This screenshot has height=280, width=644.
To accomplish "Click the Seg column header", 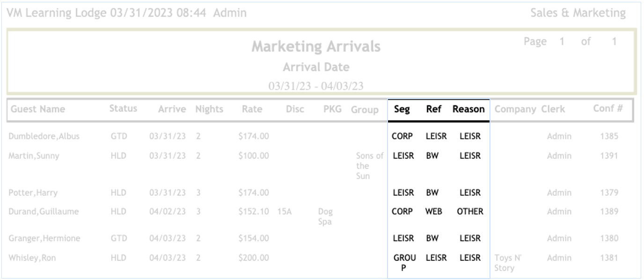I will 402,109.
